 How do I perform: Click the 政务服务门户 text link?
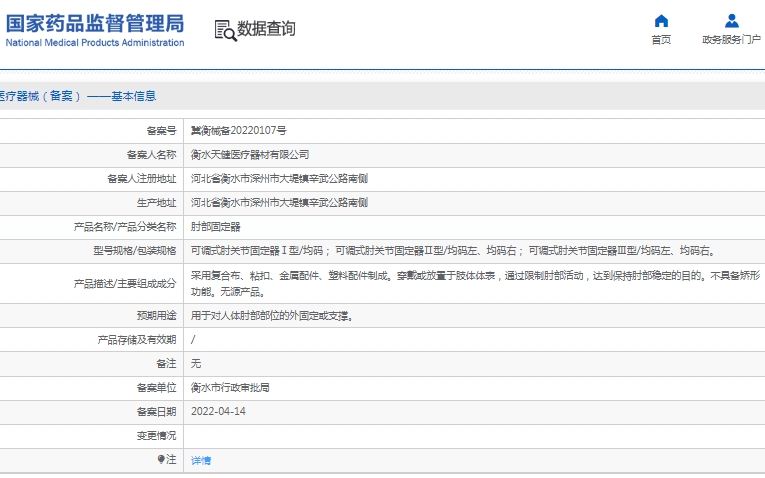click(731, 40)
